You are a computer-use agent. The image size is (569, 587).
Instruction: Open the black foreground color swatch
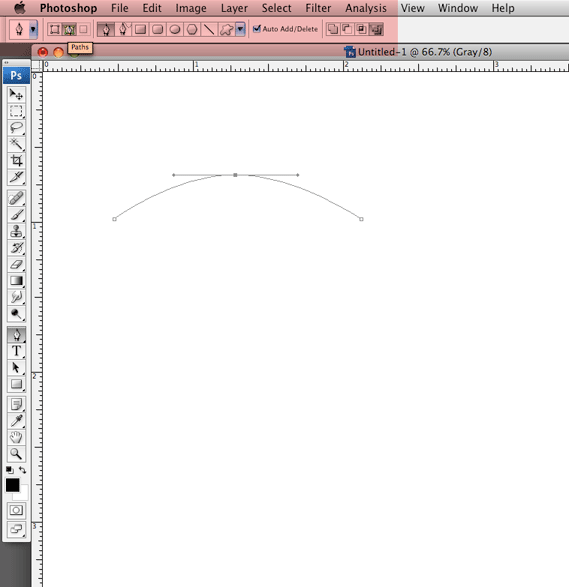tap(12, 485)
